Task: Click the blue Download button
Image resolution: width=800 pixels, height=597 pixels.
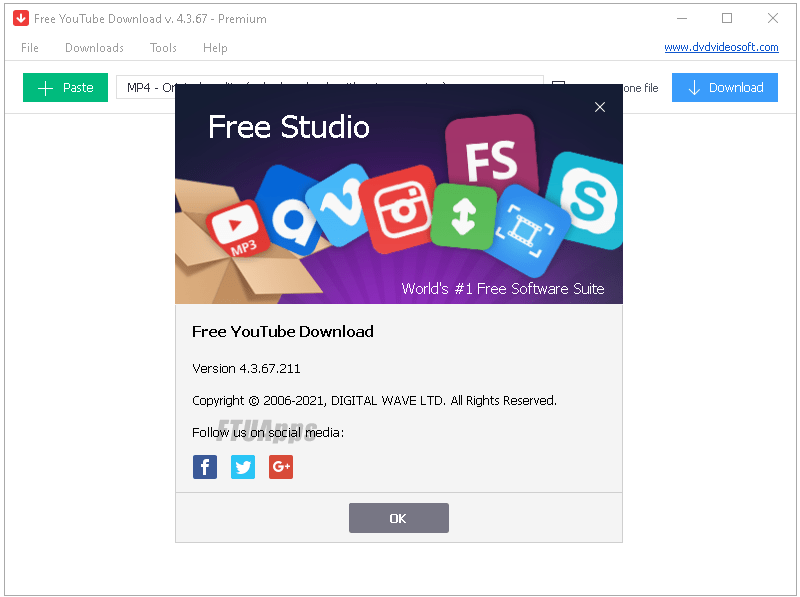Action: tap(724, 87)
